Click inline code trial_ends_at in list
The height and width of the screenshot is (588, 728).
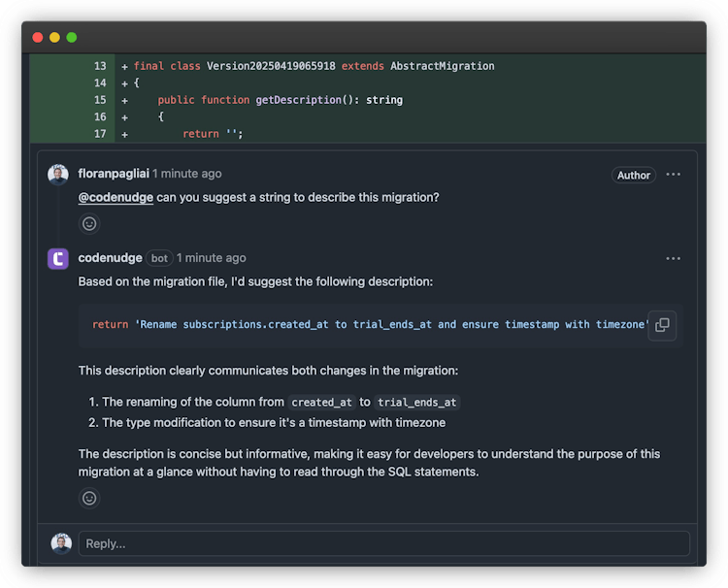coord(416,403)
